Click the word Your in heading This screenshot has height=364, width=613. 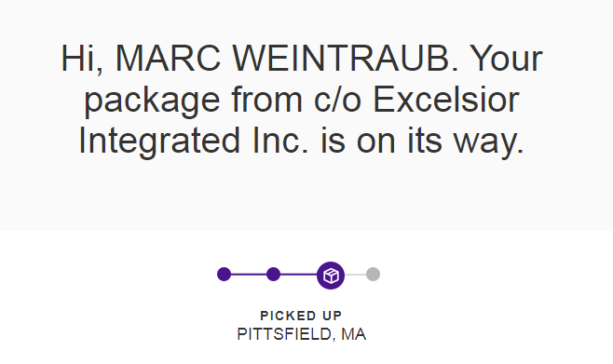506,59
